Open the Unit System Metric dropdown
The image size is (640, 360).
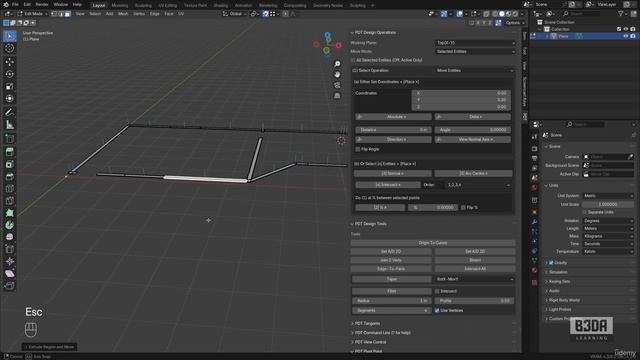click(x=608, y=196)
